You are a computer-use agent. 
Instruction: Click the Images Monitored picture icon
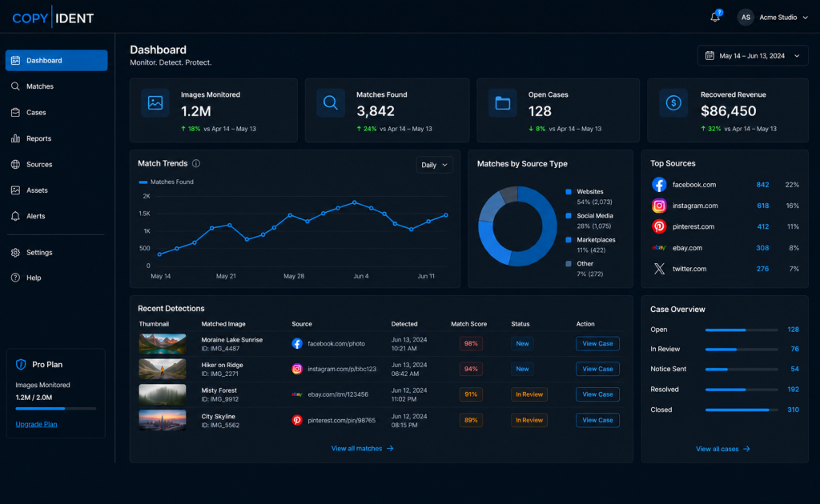[155, 103]
